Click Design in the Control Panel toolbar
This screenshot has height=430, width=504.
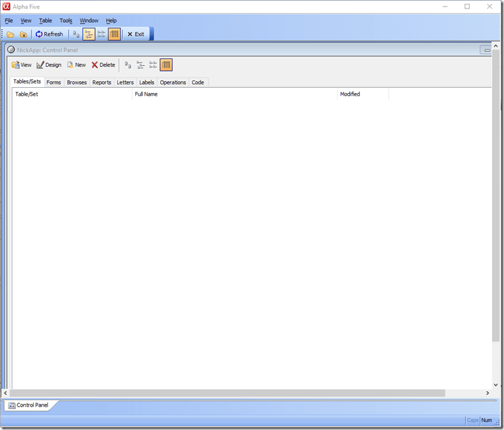(49, 65)
